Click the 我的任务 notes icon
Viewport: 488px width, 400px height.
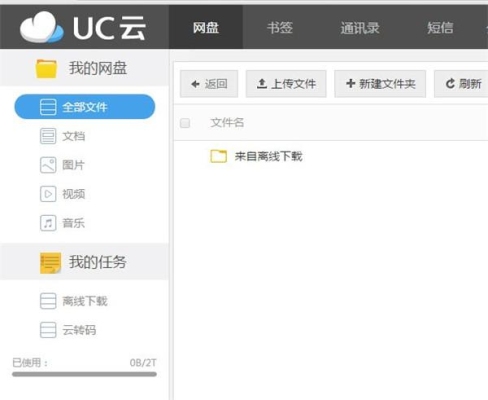(50, 263)
